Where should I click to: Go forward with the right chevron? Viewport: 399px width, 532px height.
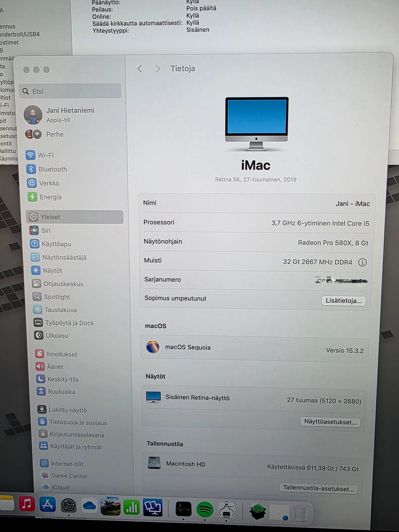pos(158,69)
